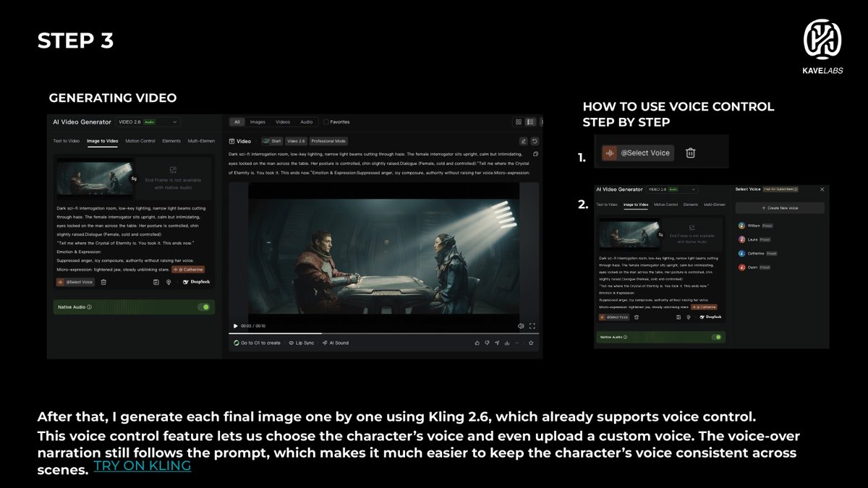Screen dimensions: 868x488
Task: Like the video with thumbs up
Action: (477, 343)
